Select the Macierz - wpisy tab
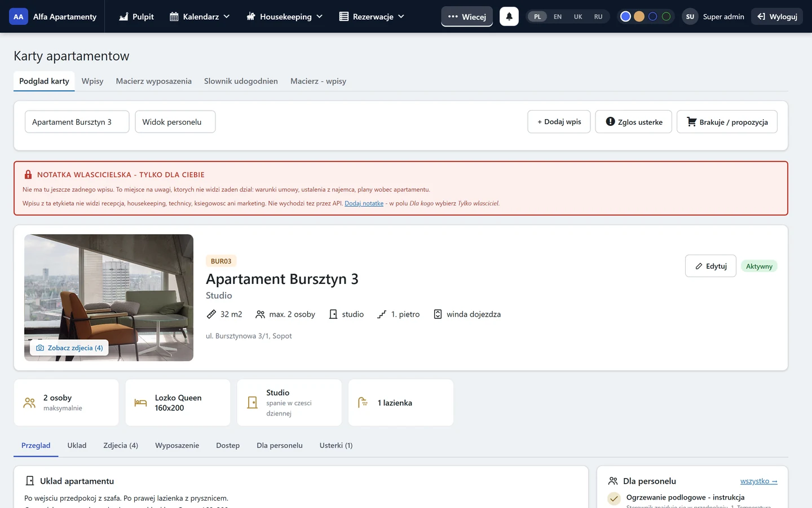 (x=318, y=81)
